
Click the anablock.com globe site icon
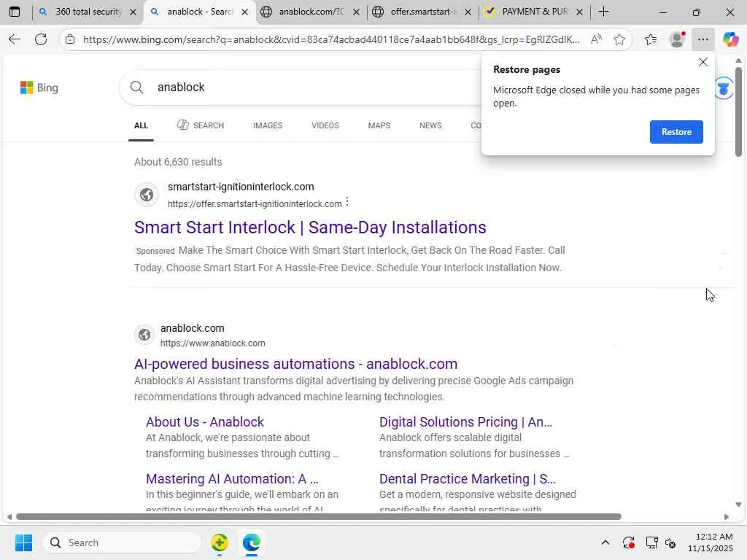coord(144,335)
